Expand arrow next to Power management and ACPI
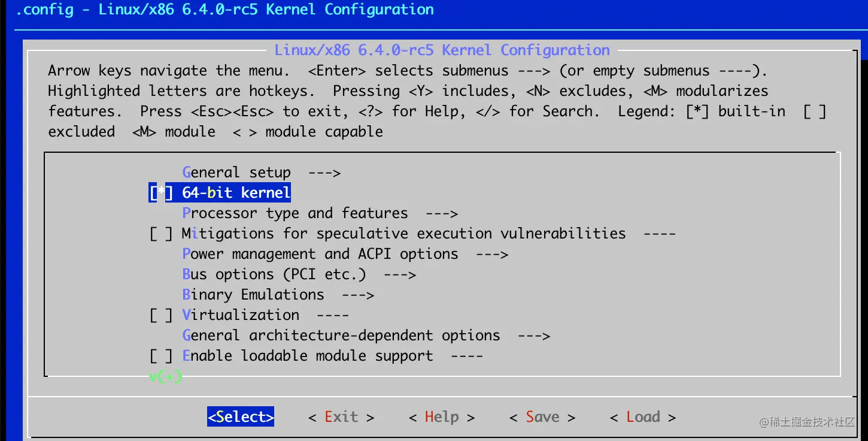 491,254
